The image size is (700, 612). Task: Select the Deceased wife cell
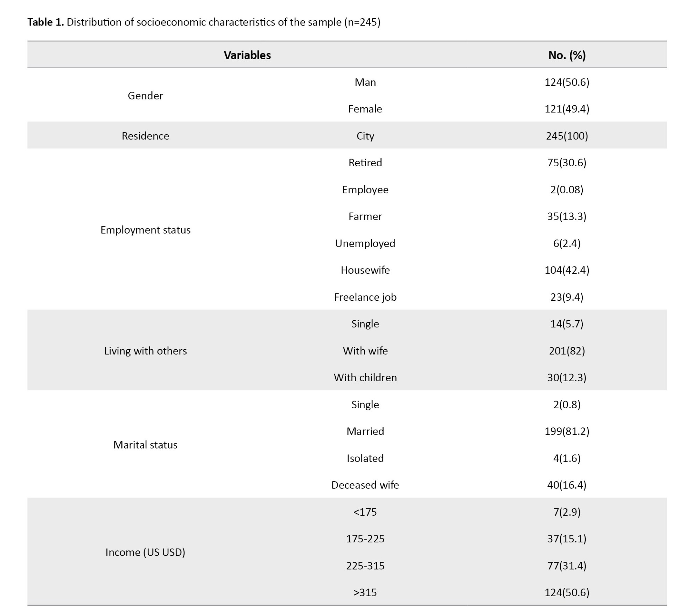coord(365,485)
